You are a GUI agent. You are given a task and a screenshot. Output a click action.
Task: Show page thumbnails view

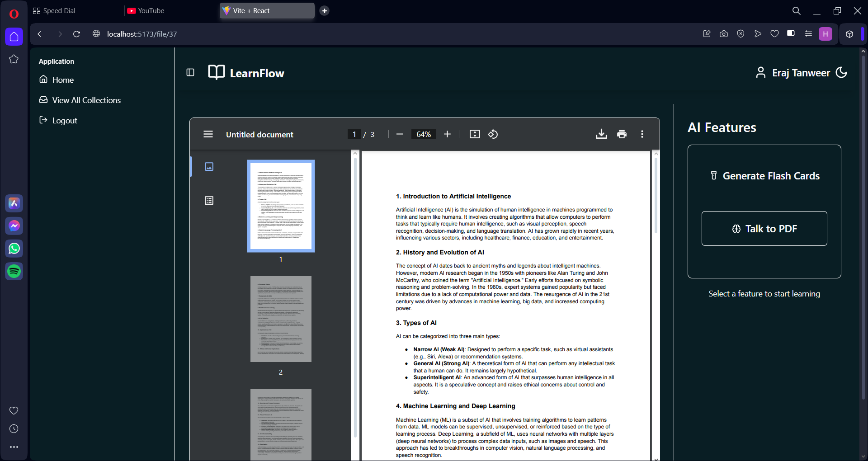click(209, 167)
